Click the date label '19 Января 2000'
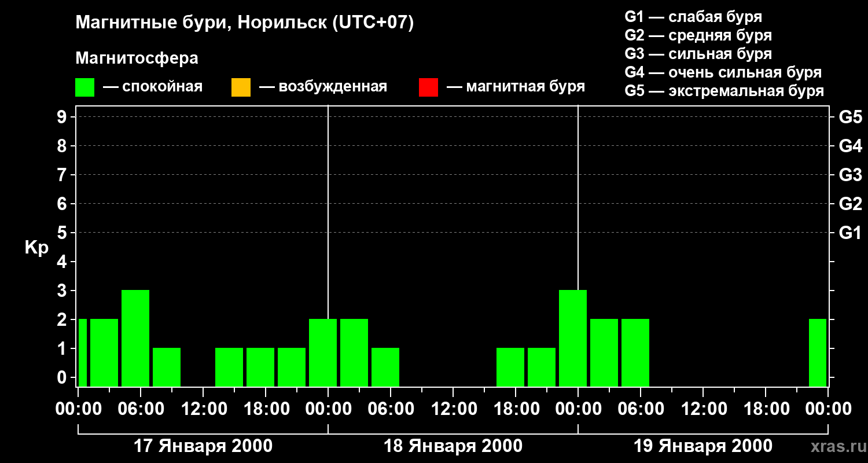868x463 pixels. point(703,446)
